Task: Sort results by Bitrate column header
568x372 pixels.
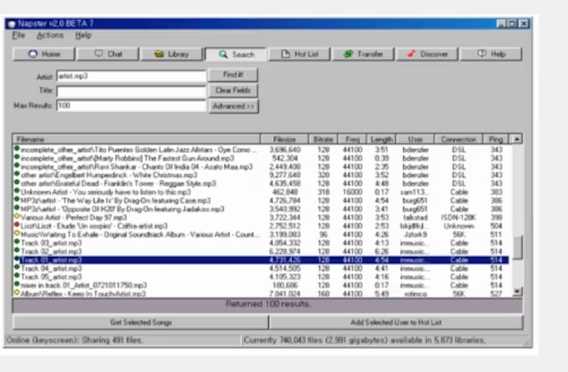Action: [x=323, y=139]
